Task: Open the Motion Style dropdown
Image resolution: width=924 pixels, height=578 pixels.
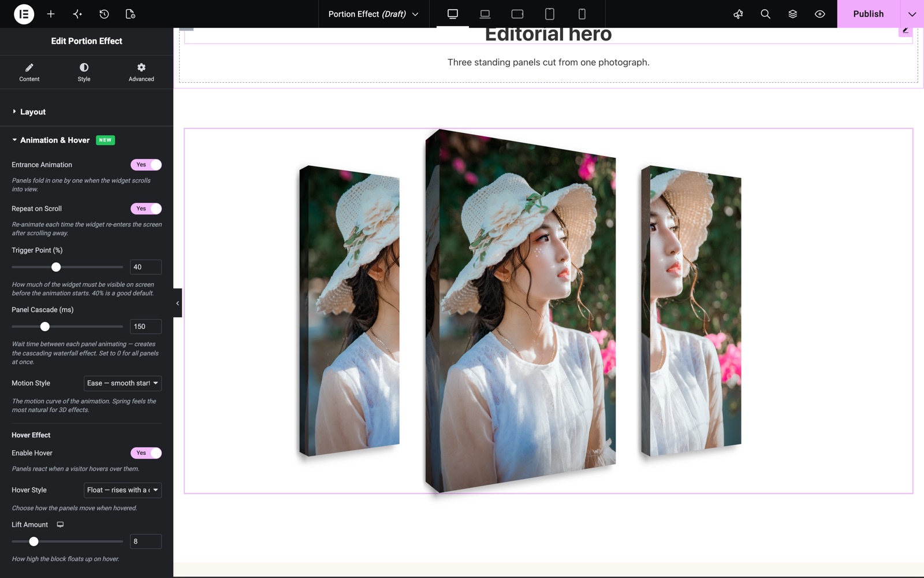Action: [x=122, y=383]
